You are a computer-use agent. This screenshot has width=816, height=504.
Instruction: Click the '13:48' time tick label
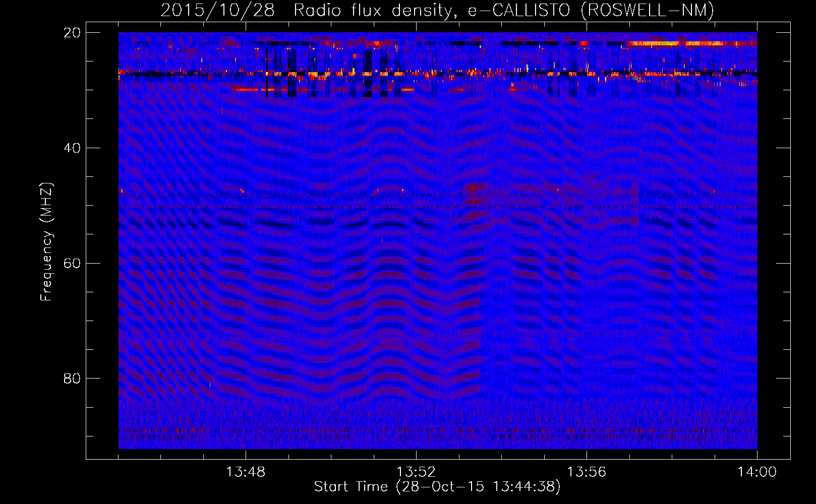[246, 472]
